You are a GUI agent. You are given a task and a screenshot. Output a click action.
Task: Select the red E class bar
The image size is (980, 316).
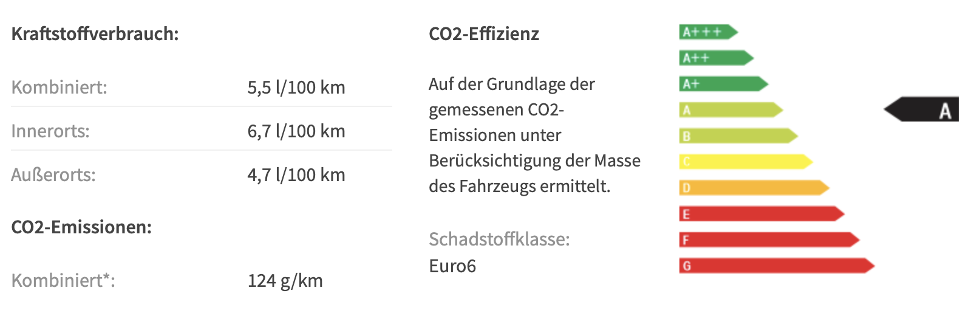762,214
